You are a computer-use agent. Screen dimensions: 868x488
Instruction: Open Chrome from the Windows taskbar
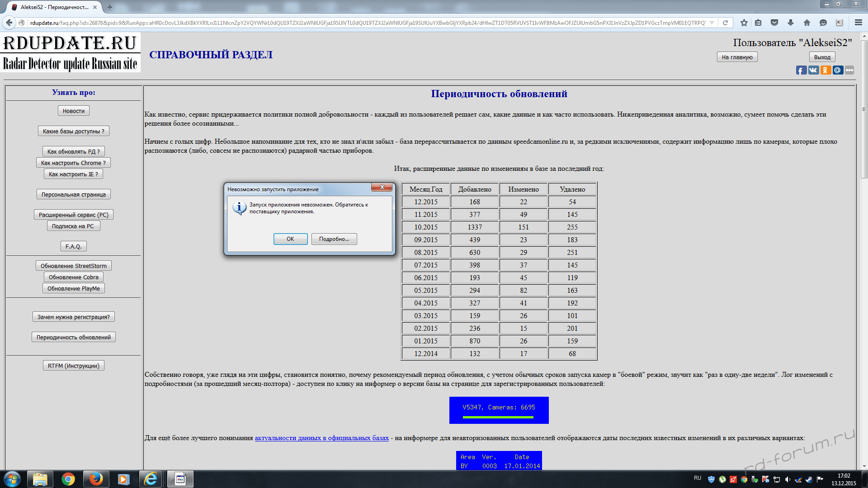[68, 479]
